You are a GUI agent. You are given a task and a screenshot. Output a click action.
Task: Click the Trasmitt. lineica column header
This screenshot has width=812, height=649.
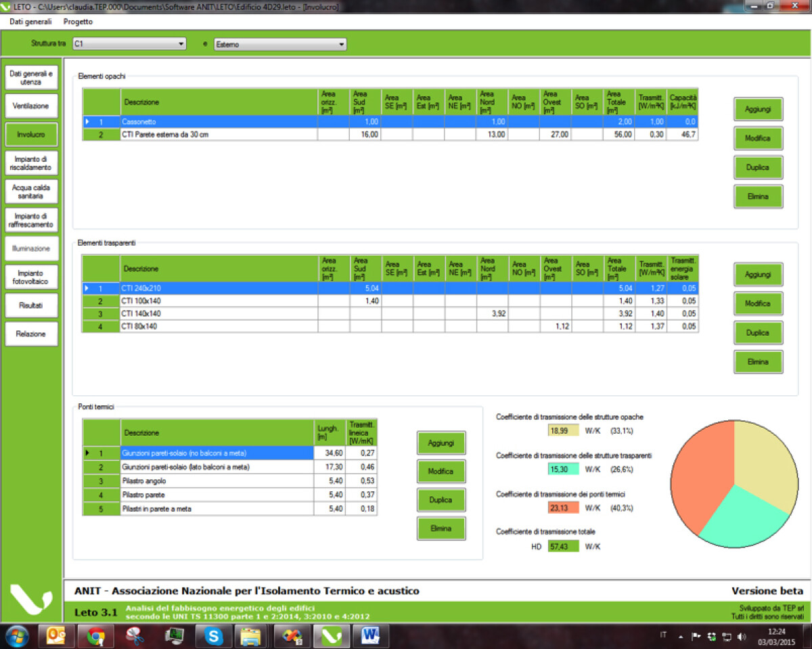coord(361,432)
